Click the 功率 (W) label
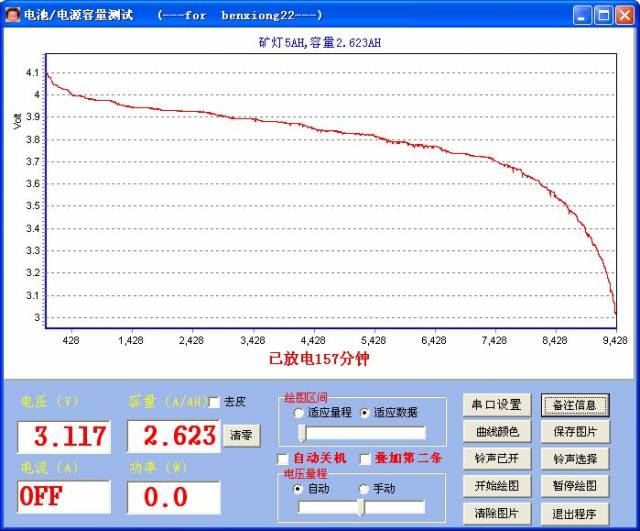This screenshot has width=640, height=531. coord(159,467)
